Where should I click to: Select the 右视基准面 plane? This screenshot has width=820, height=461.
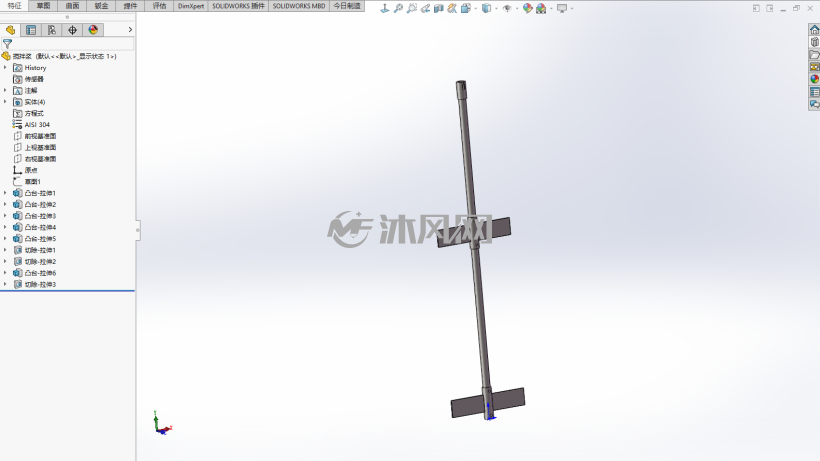tap(35, 159)
